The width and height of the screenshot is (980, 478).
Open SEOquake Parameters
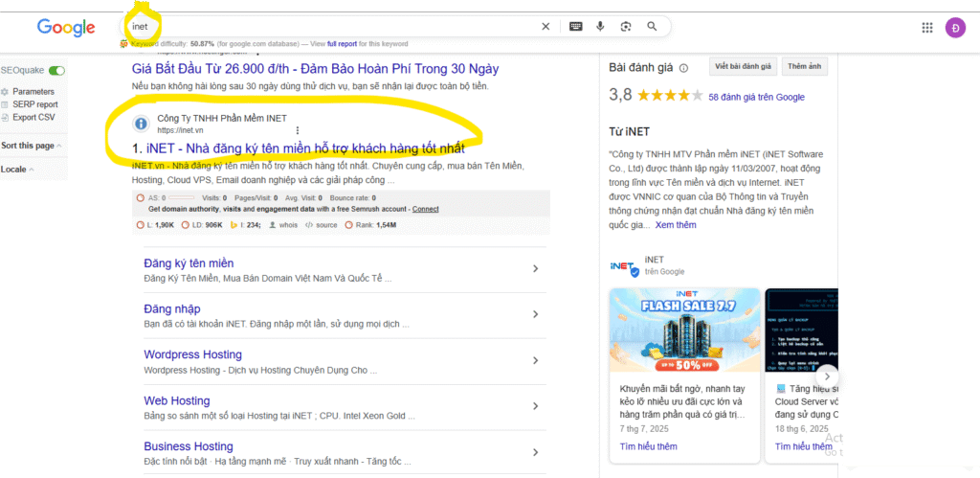pos(33,91)
